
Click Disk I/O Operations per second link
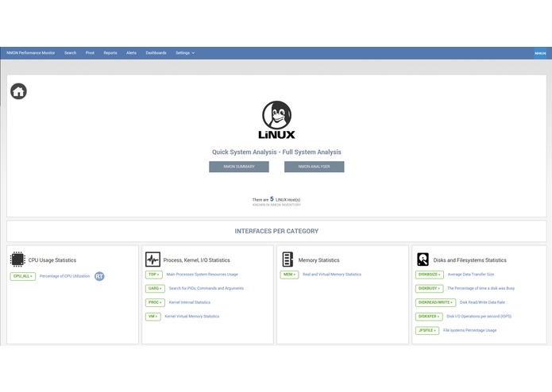479,317
